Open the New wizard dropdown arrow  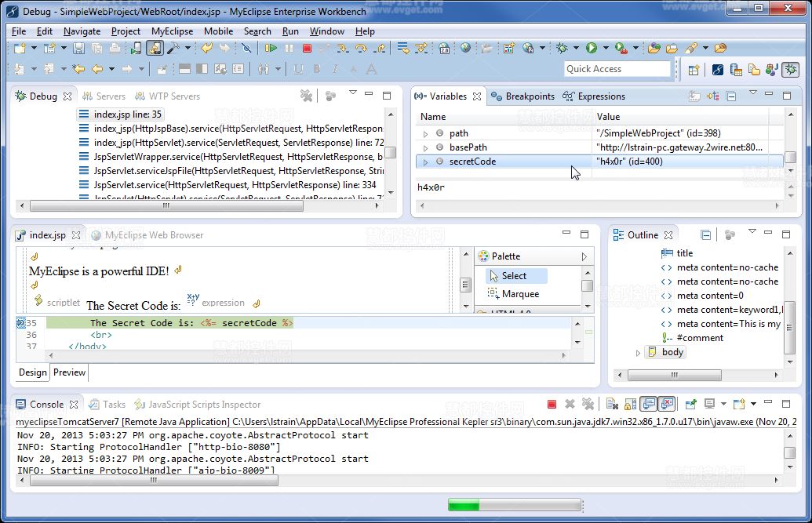[34, 48]
